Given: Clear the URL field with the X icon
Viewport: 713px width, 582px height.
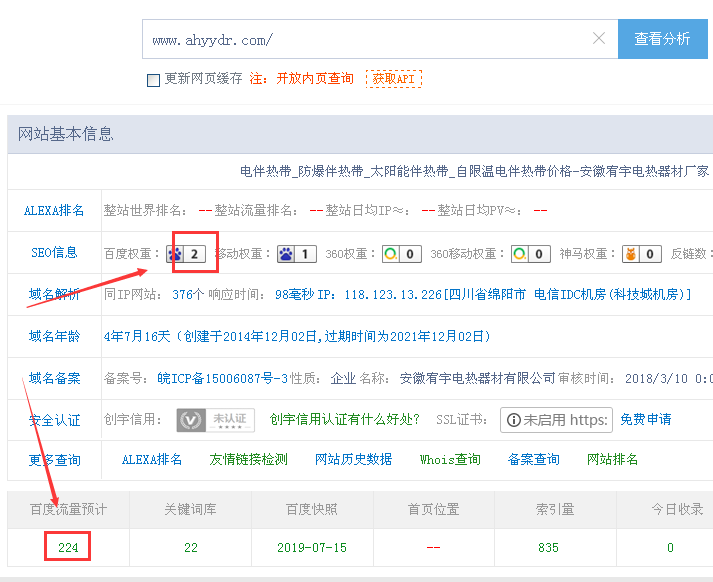Looking at the screenshot, I should [599, 39].
